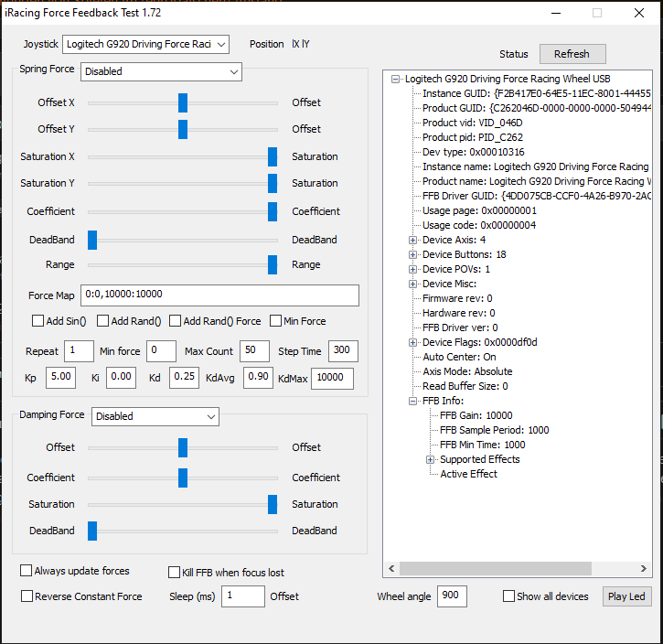The image size is (663, 644).
Task: Expand the Device Buttons: 18 node
Action: [412, 254]
